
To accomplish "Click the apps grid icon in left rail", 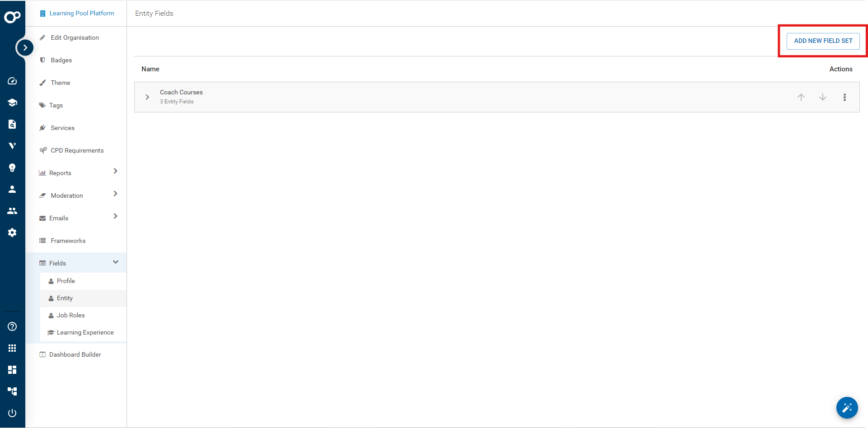I will pos(12,348).
